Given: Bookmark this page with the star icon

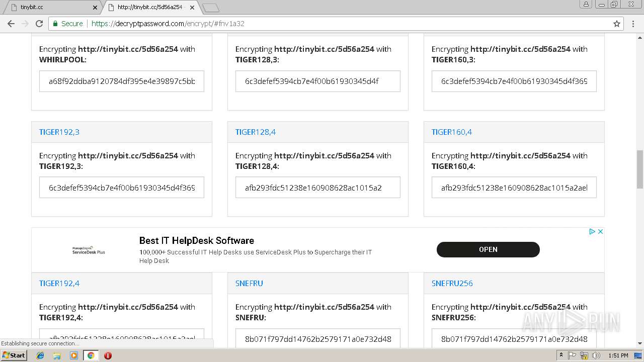Looking at the screenshot, I should (617, 24).
